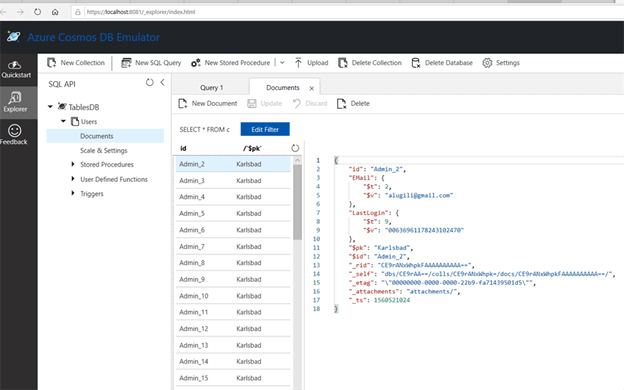
Task: Select the Admin_2 document row
Action: tap(233, 164)
